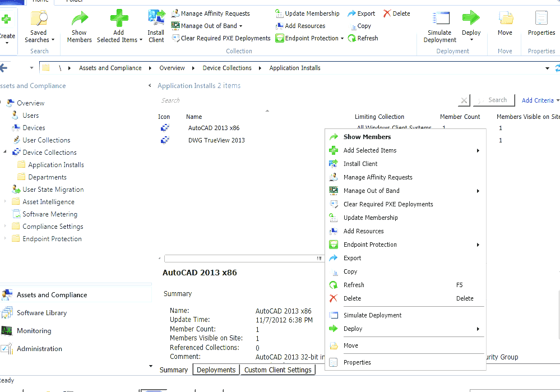Select the Departments folder in tree
This screenshot has width=560, height=392.
click(x=47, y=177)
